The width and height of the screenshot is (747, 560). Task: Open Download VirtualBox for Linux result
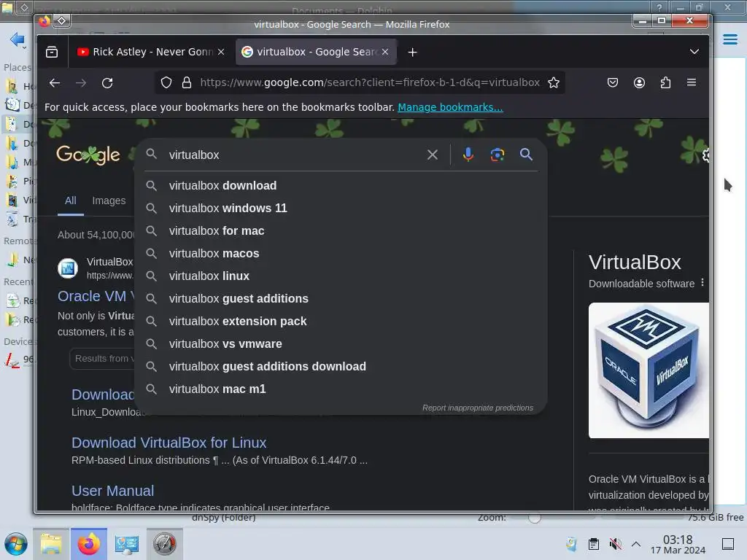coord(169,443)
